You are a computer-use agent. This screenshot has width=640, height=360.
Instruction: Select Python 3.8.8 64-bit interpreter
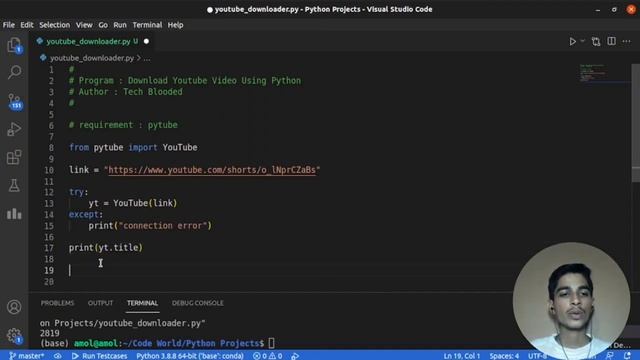point(190,356)
